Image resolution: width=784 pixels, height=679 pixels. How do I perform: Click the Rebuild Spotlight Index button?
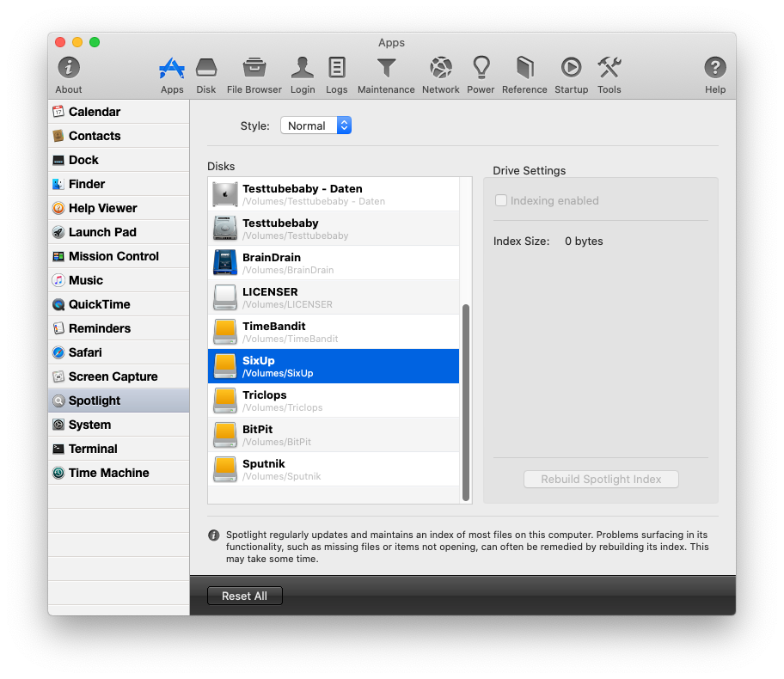[x=601, y=479]
